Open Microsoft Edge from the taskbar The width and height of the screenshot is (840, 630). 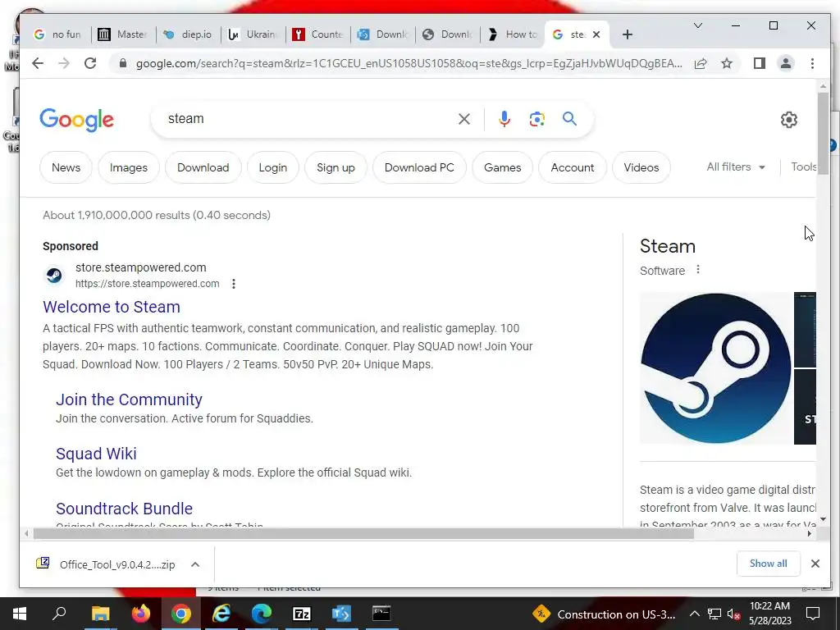click(x=262, y=614)
